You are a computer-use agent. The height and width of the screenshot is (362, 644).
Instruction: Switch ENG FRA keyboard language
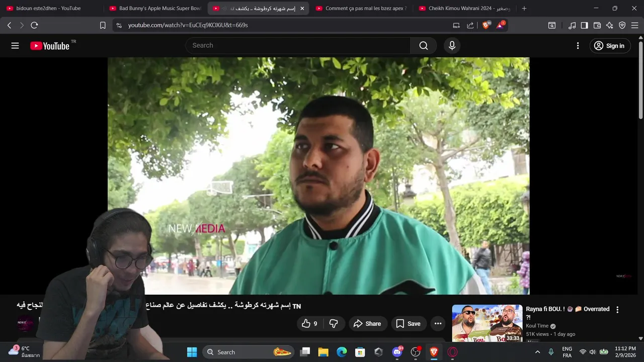[x=567, y=352]
